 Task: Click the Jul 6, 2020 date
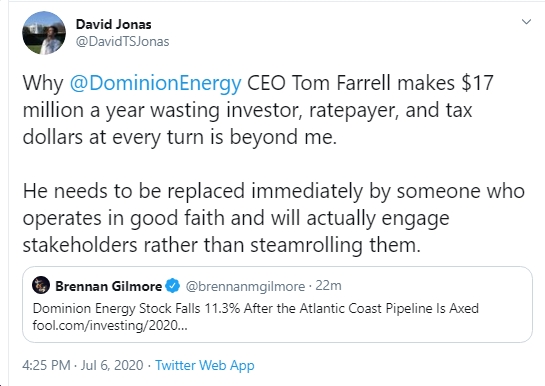click(x=112, y=365)
